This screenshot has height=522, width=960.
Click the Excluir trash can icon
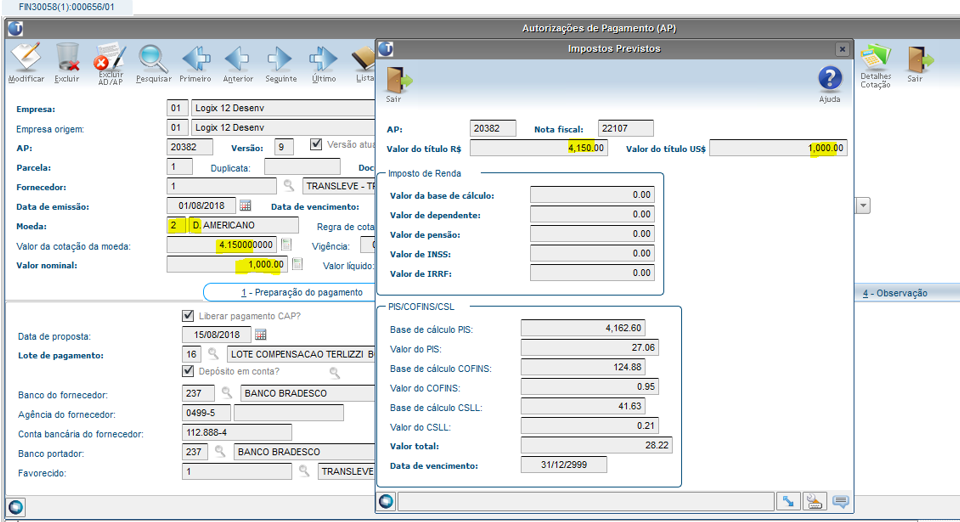[x=67, y=58]
